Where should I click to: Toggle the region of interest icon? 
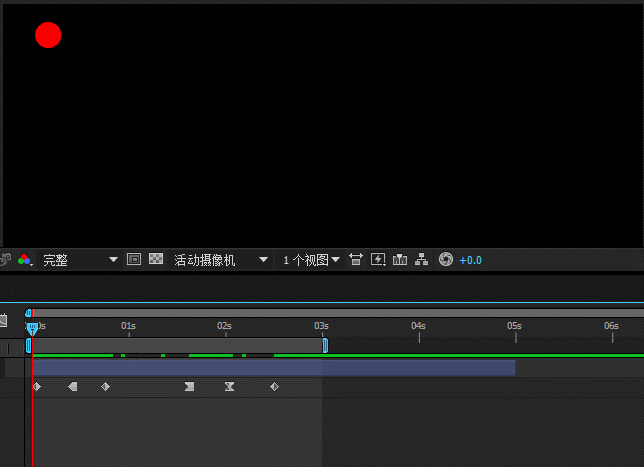[x=134, y=259]
